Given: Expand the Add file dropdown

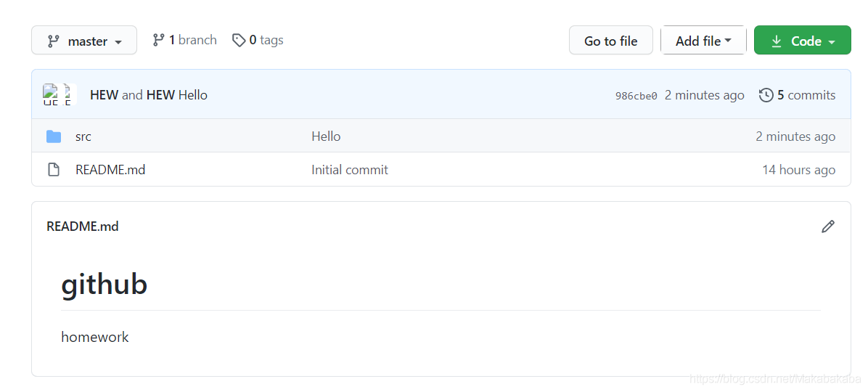Looking at the screenshot, I should 703,41.
